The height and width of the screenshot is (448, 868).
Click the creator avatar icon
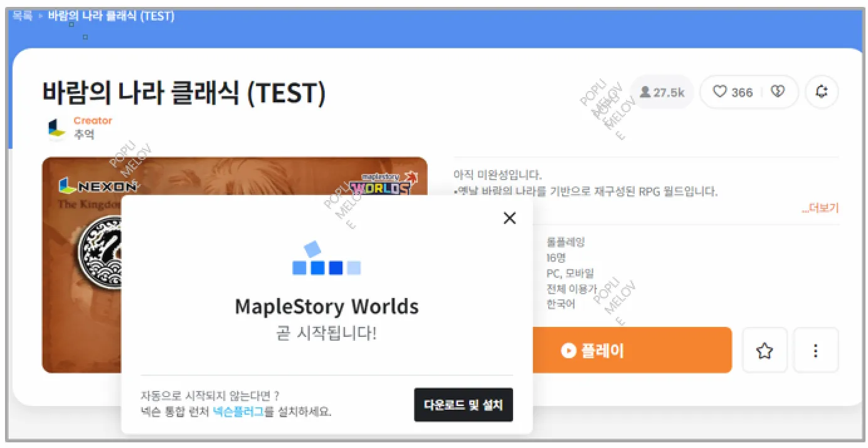[56, 128]
